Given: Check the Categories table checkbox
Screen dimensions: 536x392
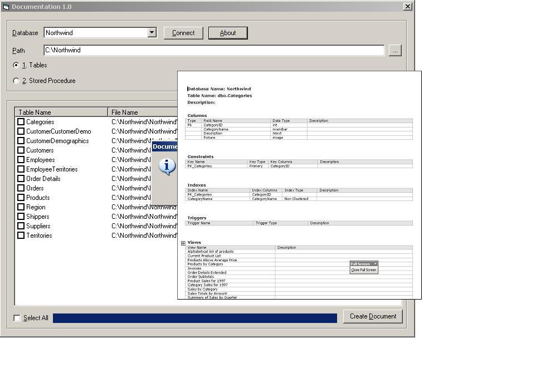Looking at the screenshot, I should 21,122.
